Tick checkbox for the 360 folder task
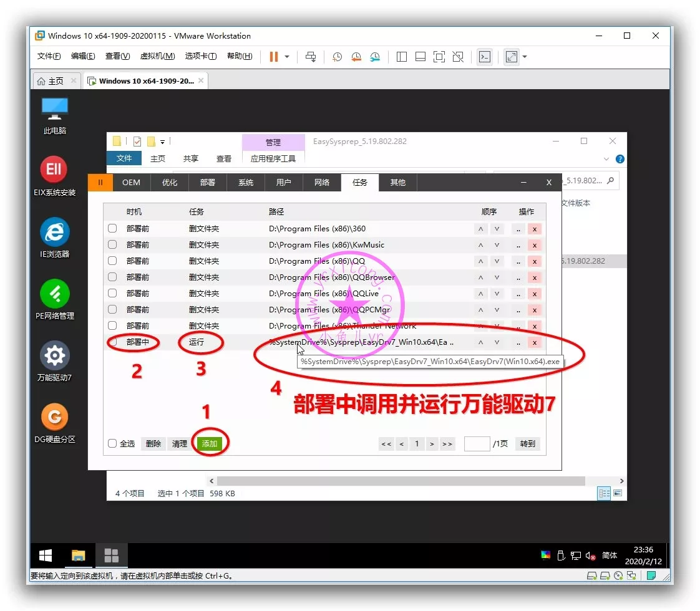The image size is (700, 611). (112, 228)
